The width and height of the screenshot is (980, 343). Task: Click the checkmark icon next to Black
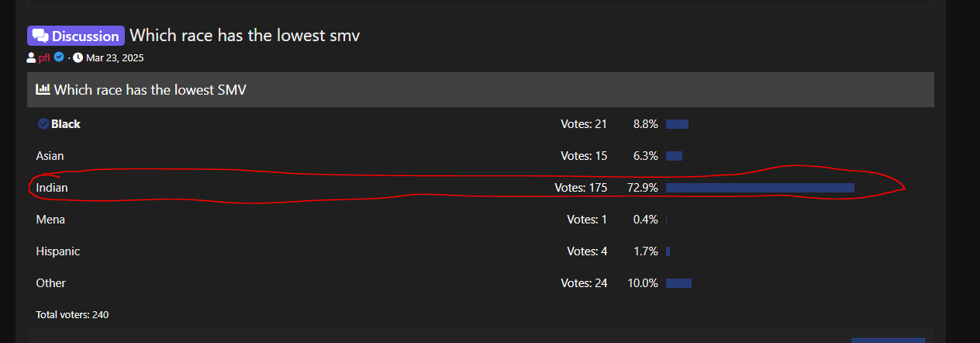coord(43,124)
